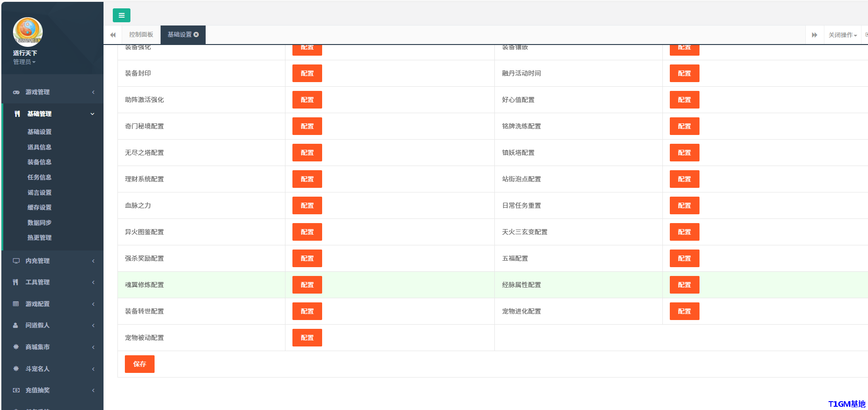Click 配置 for 经脉属性配置

click(685, 285)
